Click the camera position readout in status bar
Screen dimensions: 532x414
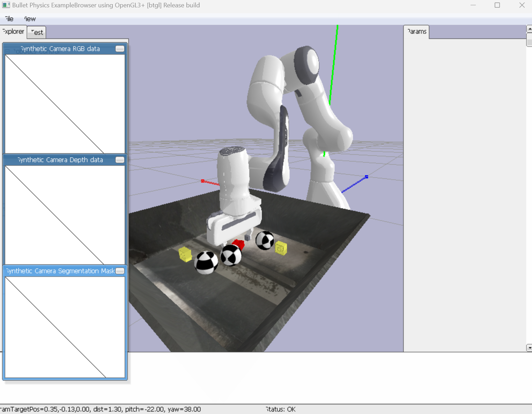click(101, 409)
